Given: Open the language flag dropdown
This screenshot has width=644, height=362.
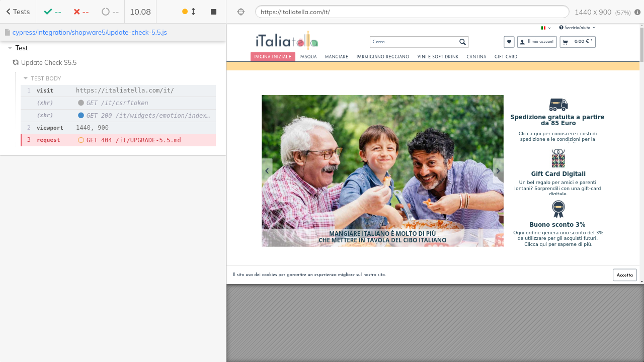Looking at the screenshot, I should [545, 28].
